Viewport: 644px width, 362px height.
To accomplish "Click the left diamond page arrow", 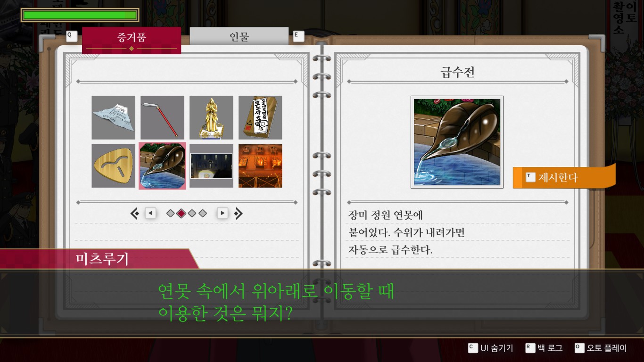I will 135,214.
